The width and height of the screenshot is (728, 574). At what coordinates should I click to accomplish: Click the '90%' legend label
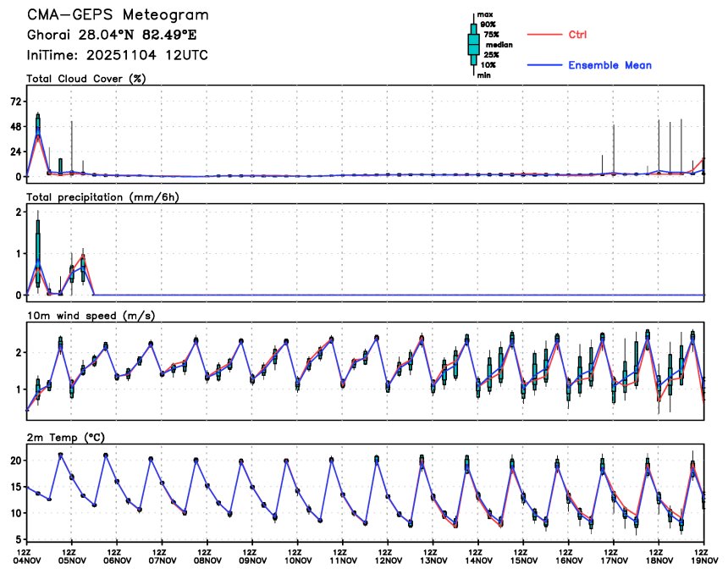point(488,25)
